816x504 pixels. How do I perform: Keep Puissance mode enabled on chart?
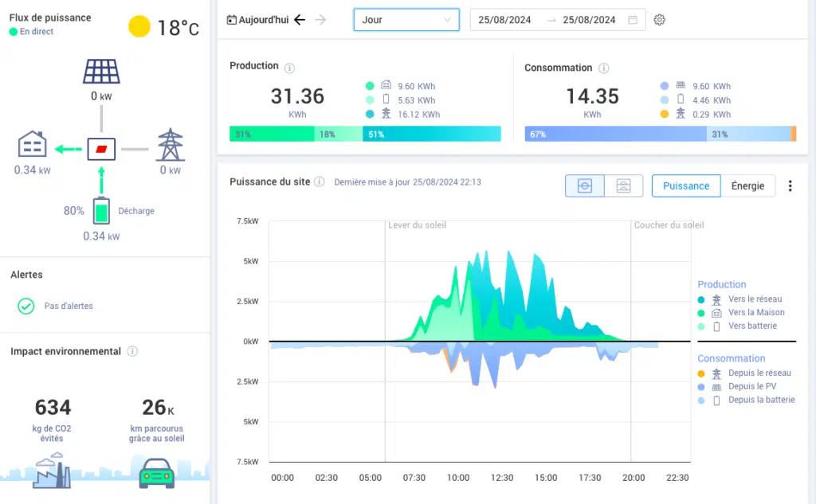point(686,186)
